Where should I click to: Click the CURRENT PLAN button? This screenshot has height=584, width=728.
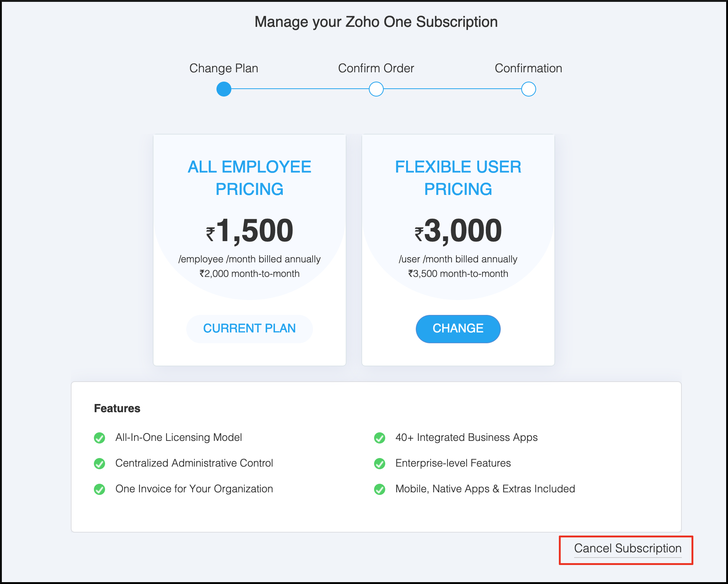pyautogui.click(x=249, y=328)
